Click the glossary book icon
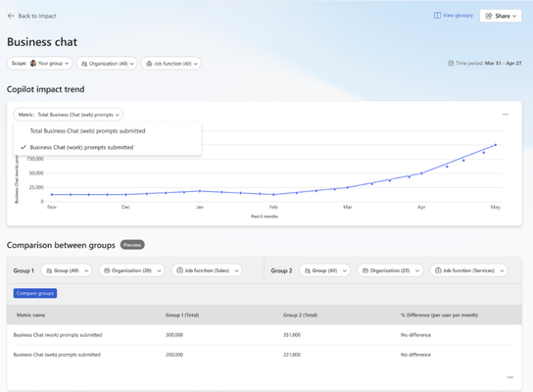This screenshot has height=392, width=533. (437, 16)
